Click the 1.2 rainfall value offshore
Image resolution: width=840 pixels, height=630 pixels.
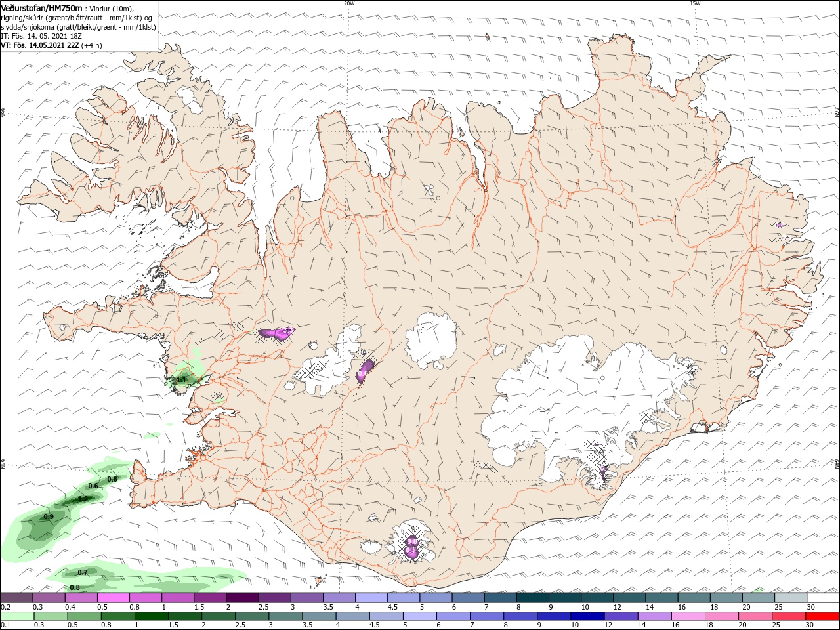(82, 499)
